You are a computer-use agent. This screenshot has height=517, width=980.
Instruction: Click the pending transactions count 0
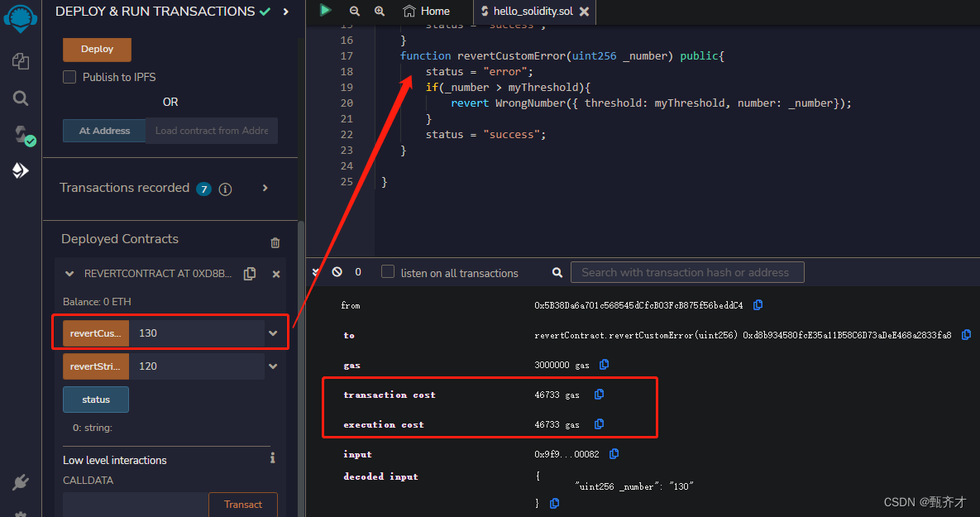click(x=358, y=272)
